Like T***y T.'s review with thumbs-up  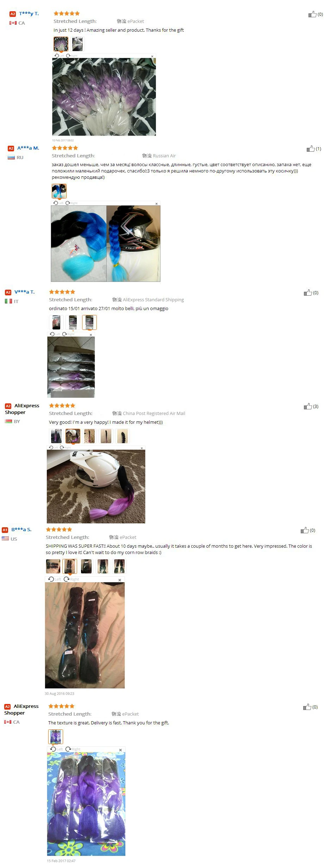coord(312,14)
